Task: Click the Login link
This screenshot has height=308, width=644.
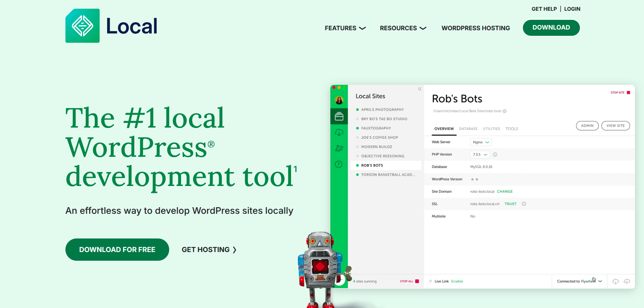Action: 572,9
